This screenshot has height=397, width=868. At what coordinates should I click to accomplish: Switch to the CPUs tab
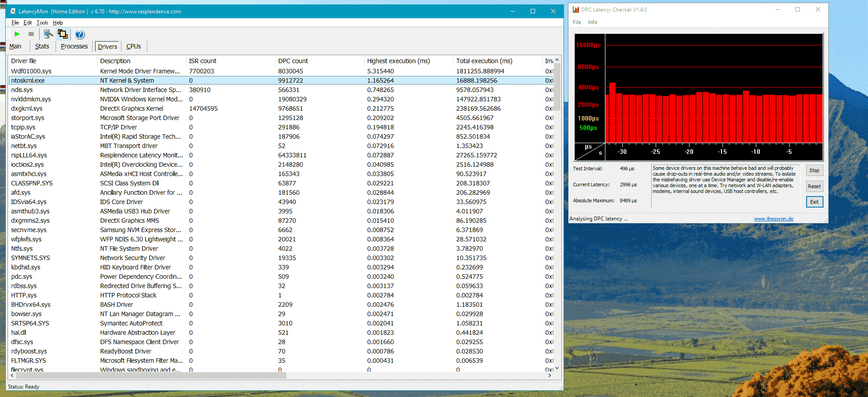[x=134, y=46]
